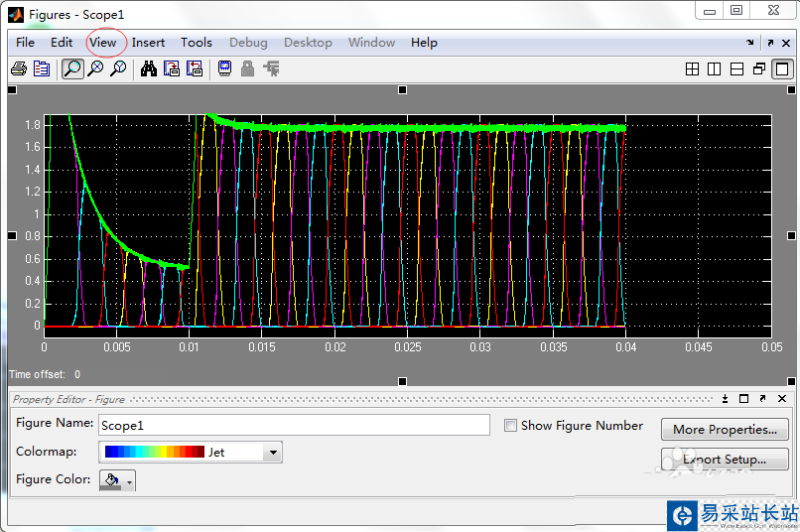Click the y-axis label 0.8
This screenshot has height=532, width=800.
pyautogui.click(x=33, y=236)
